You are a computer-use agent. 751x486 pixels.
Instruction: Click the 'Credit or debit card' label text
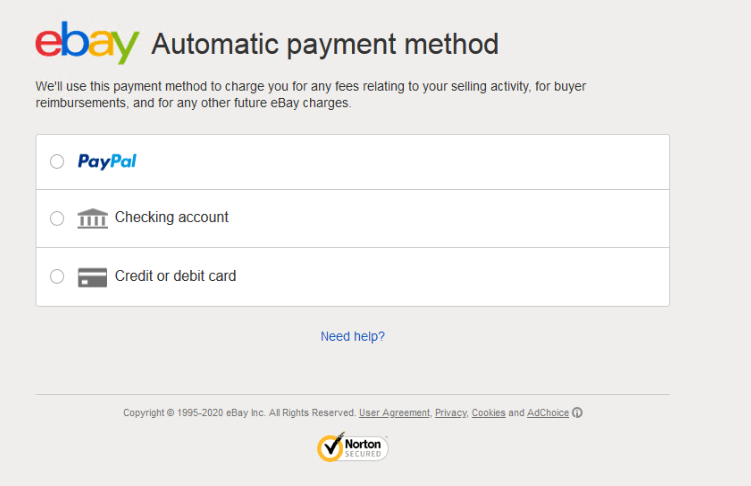click(175, 276)
